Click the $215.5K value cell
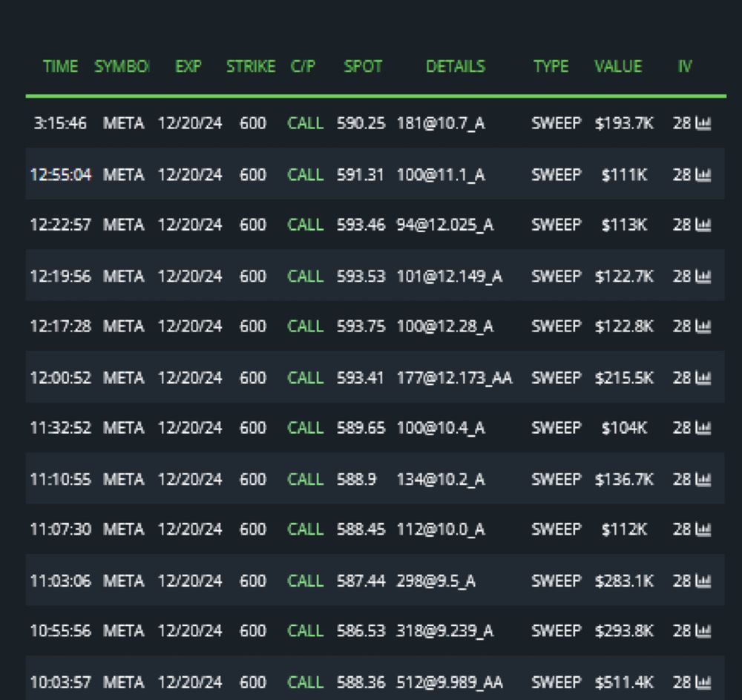 (624, 378)
